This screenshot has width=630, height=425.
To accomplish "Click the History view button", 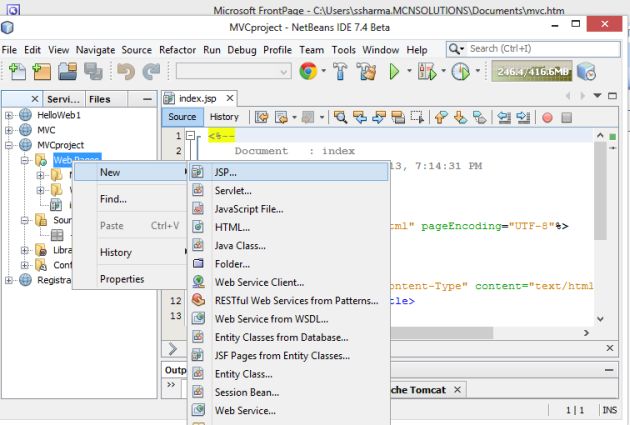I will point(224,117).
